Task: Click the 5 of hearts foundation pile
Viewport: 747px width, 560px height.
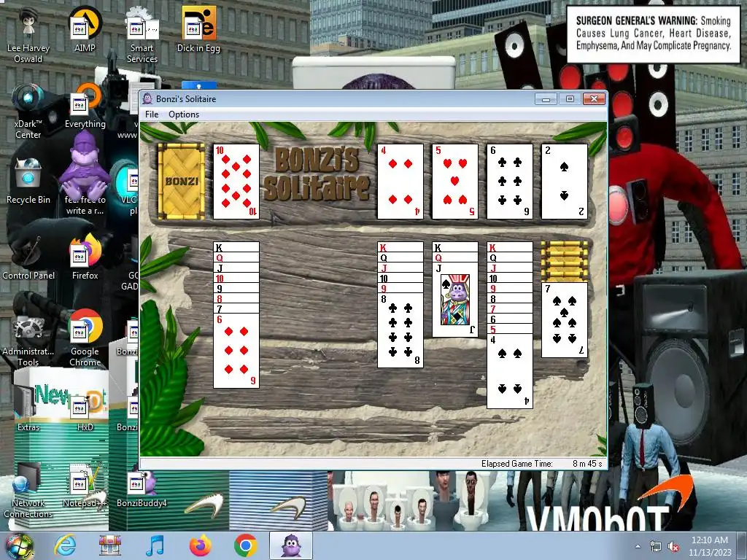Action: click(455, 182)
